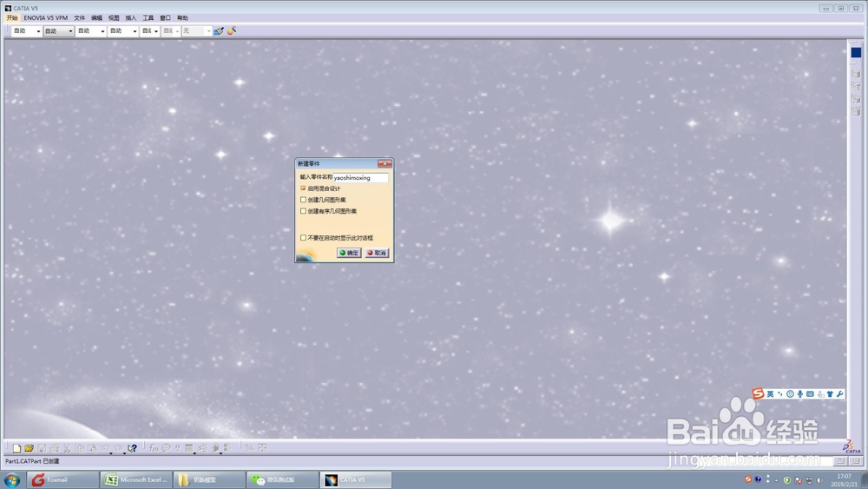868x489 pixels.
Task: Expand the fourth 自动 dropdown in top toolbar
Action: (135, 31)
